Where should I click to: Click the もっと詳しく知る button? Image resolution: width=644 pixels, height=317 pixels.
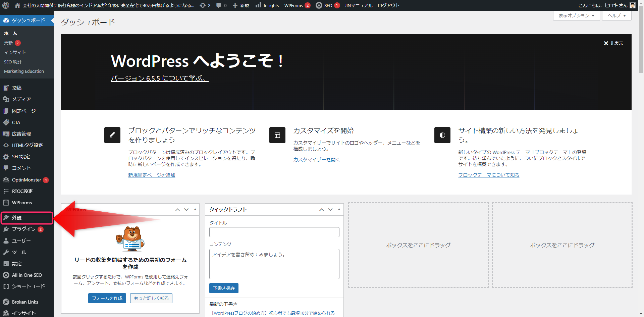151,298
